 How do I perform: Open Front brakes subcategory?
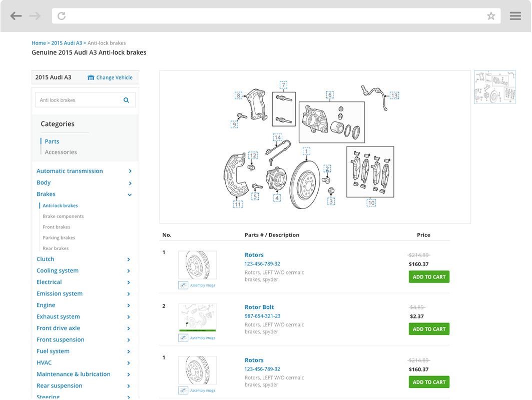(x=57, y=227)
